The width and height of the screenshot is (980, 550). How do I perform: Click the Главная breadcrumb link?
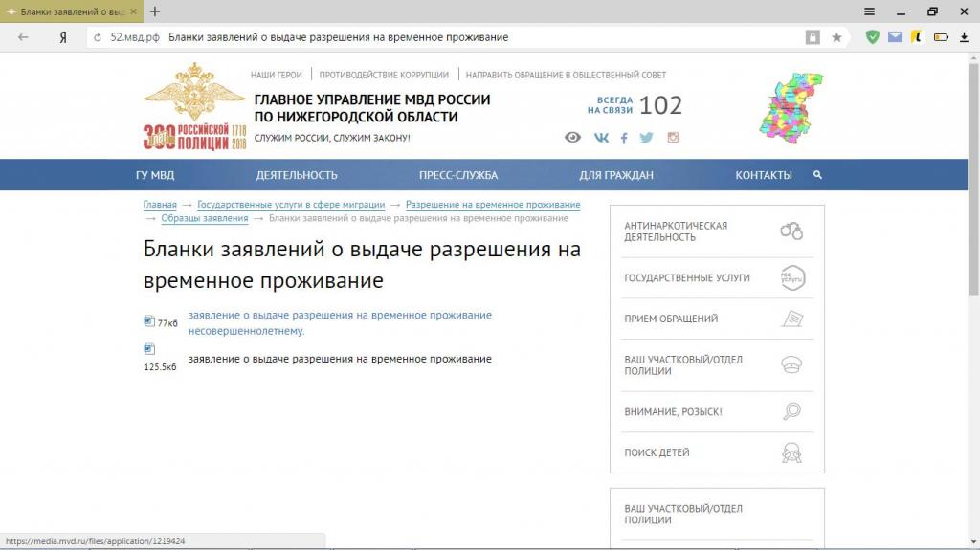(x=160, y=205)
